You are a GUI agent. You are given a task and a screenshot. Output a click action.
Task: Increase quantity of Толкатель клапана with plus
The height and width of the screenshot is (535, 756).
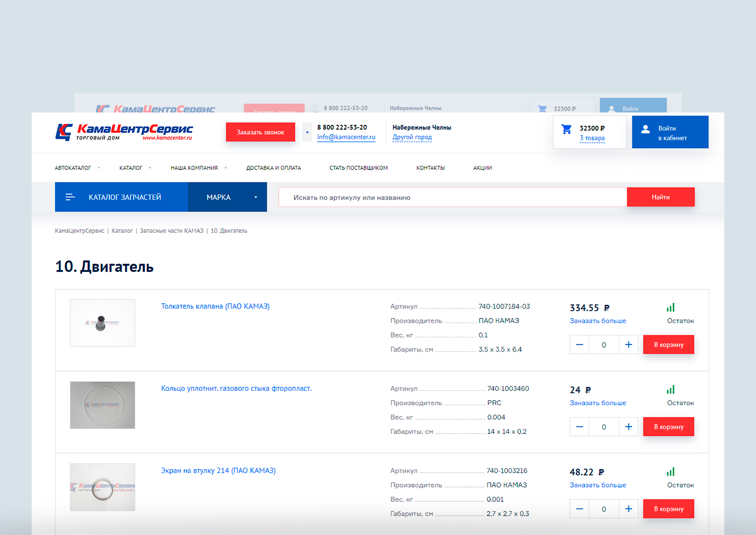[x=628, y=345]
